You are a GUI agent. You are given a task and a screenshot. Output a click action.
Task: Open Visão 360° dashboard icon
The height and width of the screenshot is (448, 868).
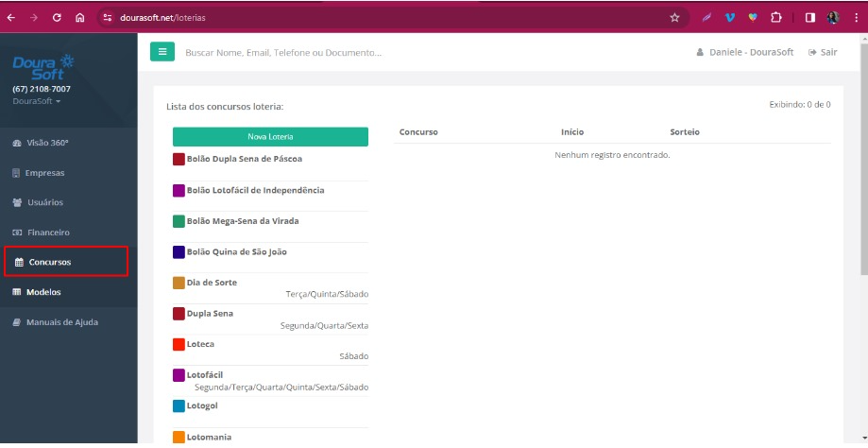point(17,143)
